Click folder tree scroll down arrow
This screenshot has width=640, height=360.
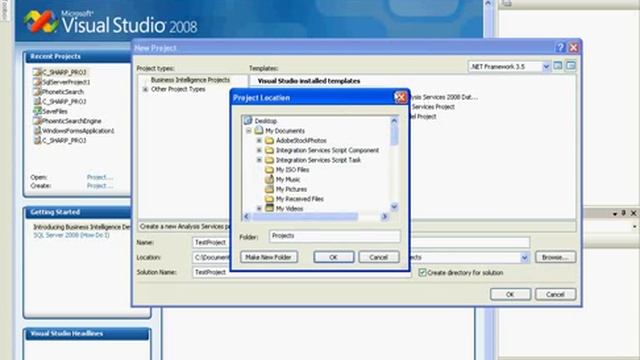(394, 207)
